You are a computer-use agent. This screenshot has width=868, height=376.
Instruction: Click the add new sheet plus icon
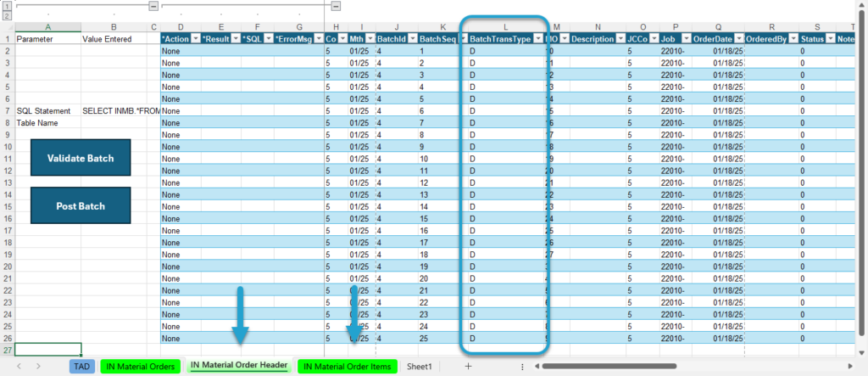[x=468, y=366]
